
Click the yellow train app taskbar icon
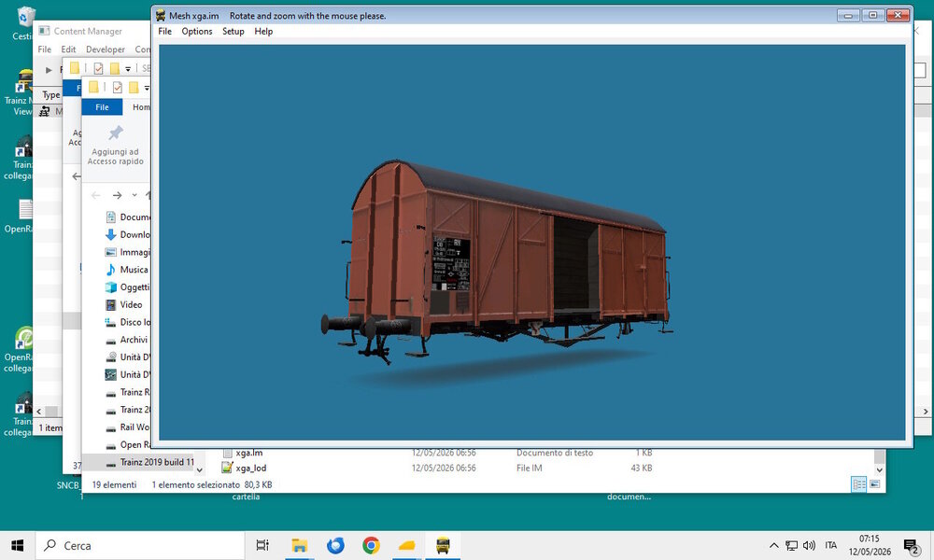pyautogui.click(x=443, y=545)
